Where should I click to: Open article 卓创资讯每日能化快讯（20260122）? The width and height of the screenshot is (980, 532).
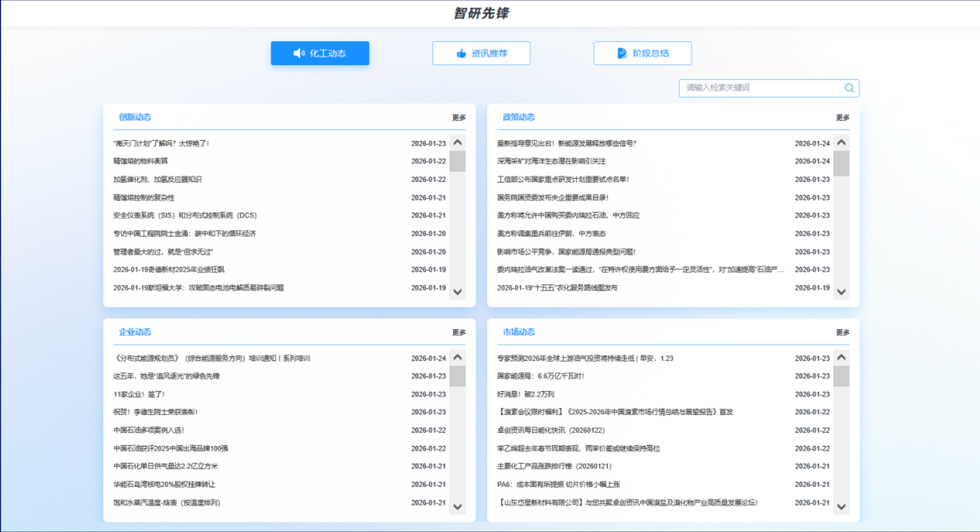551,430
